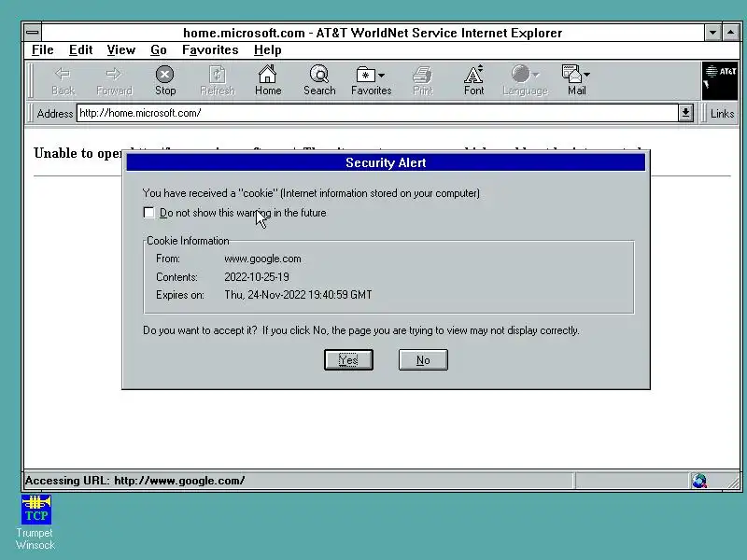747x560 pixels.
Task: Click cookie contents value 2022-10-25-19
Action: point(256,276)
